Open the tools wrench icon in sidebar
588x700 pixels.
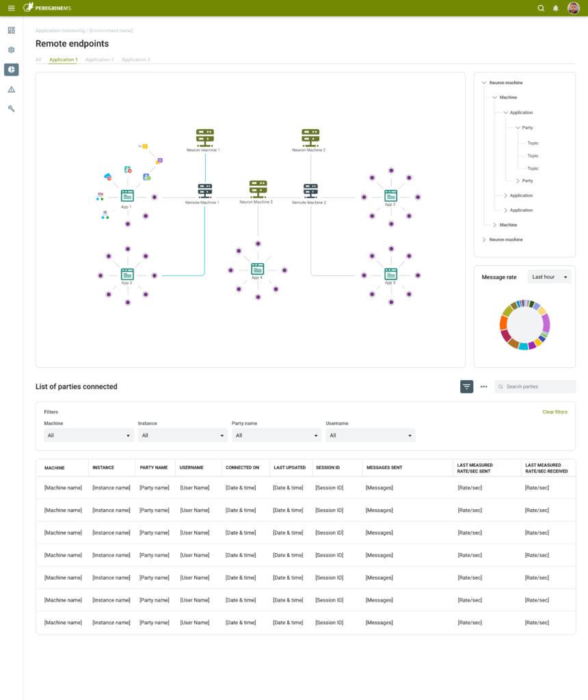point(11,108)
